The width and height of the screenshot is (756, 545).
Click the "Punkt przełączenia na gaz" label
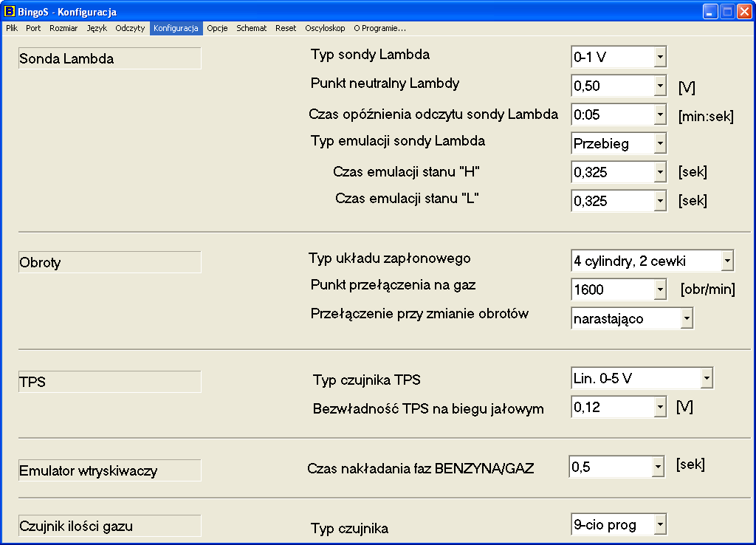tap(393, 285)
